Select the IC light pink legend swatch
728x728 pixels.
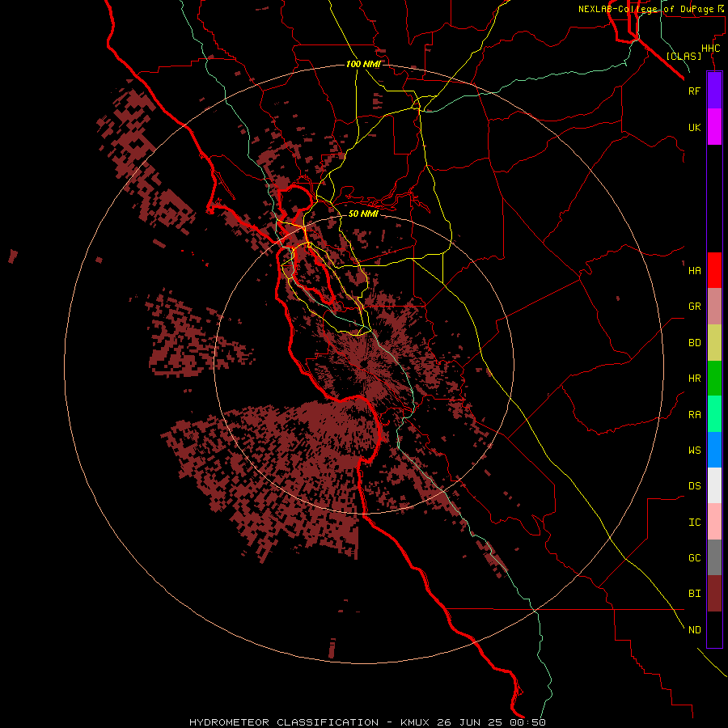(x=714, y=522)
